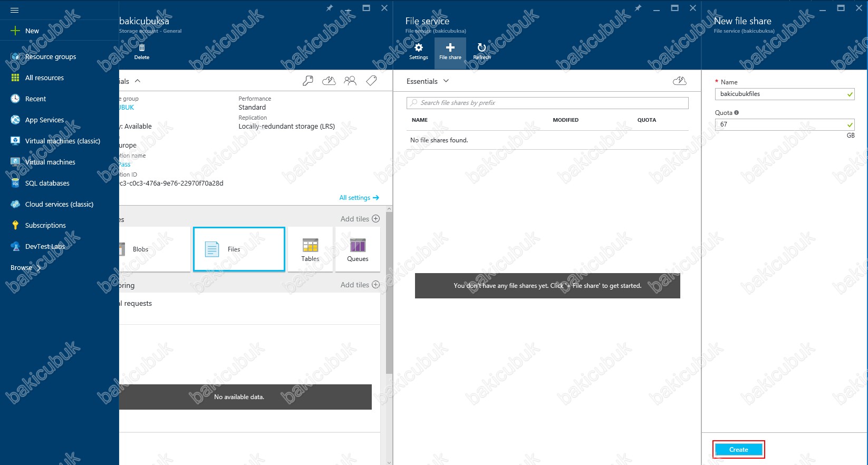Click the 'Locally-redundant storage (LRS)' text
The image size is (868, 465).
(x=286, y=126)
